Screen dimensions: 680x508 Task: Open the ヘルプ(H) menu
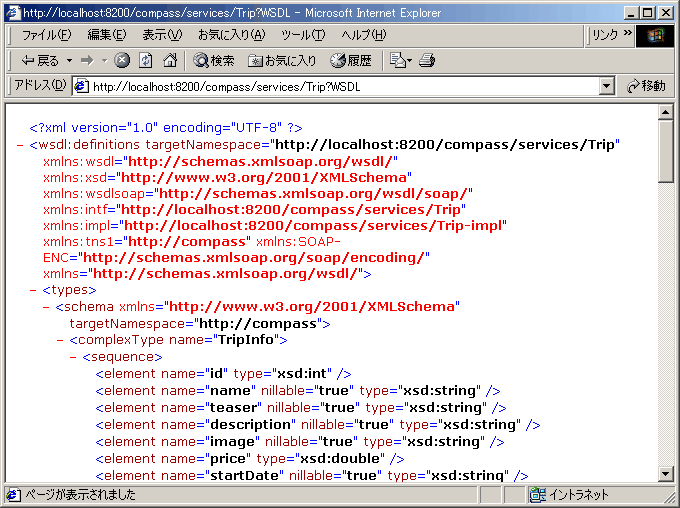[363, 35]
